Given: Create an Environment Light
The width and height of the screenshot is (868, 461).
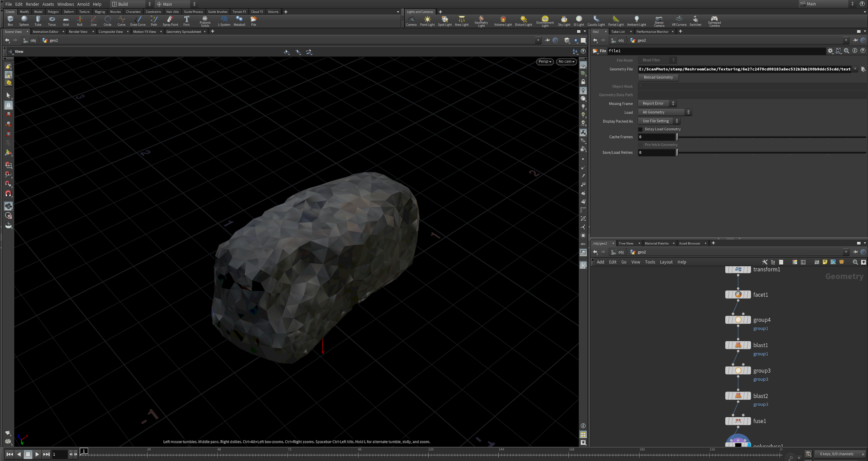Looking at the screenshot, I should 545,21.
